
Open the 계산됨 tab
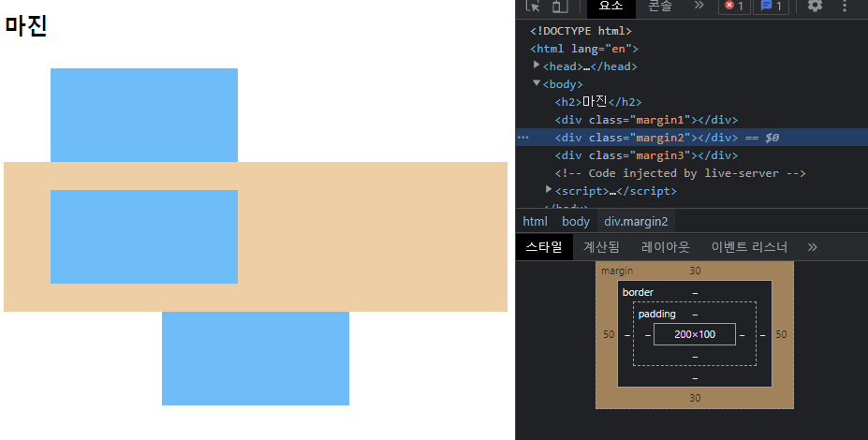click(601, 247)
